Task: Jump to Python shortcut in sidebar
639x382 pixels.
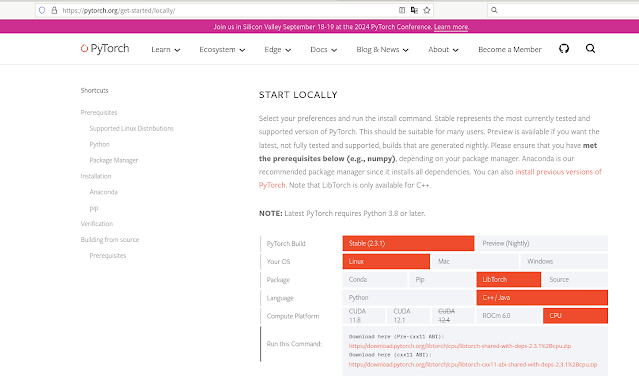Action: click(99, 144)
